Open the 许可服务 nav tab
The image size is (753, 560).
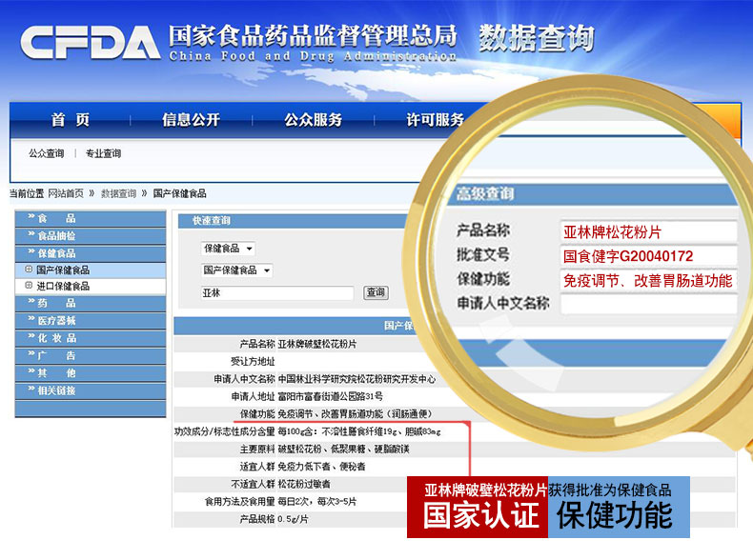[x=435, y=120]
